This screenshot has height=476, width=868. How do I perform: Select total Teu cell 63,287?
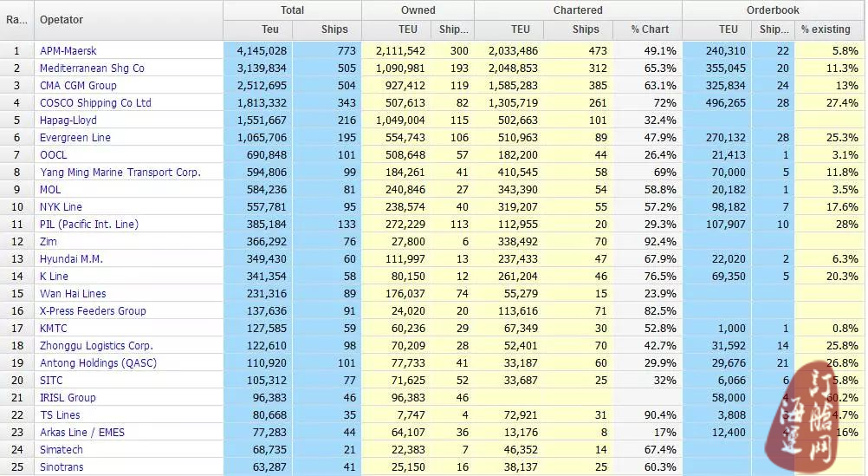coord(258,467)
